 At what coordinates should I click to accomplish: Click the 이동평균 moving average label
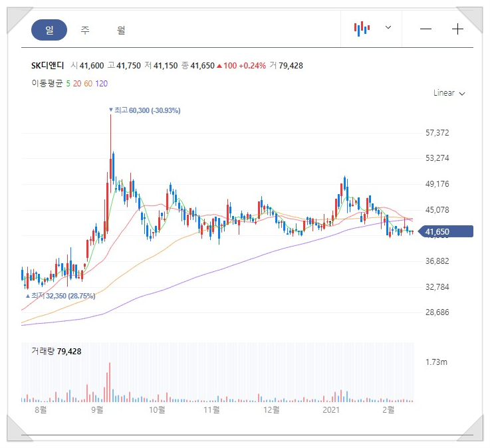click(47, 84)
